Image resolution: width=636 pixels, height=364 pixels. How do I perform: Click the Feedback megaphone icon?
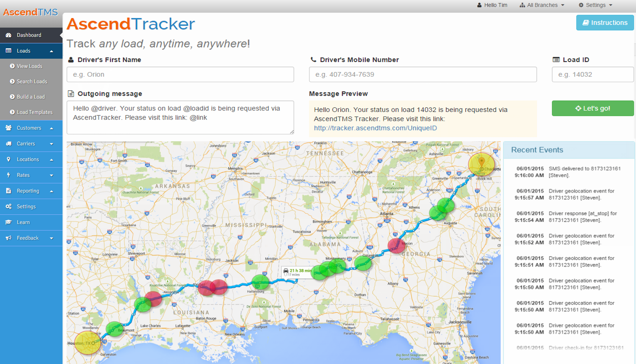point(8,238)
